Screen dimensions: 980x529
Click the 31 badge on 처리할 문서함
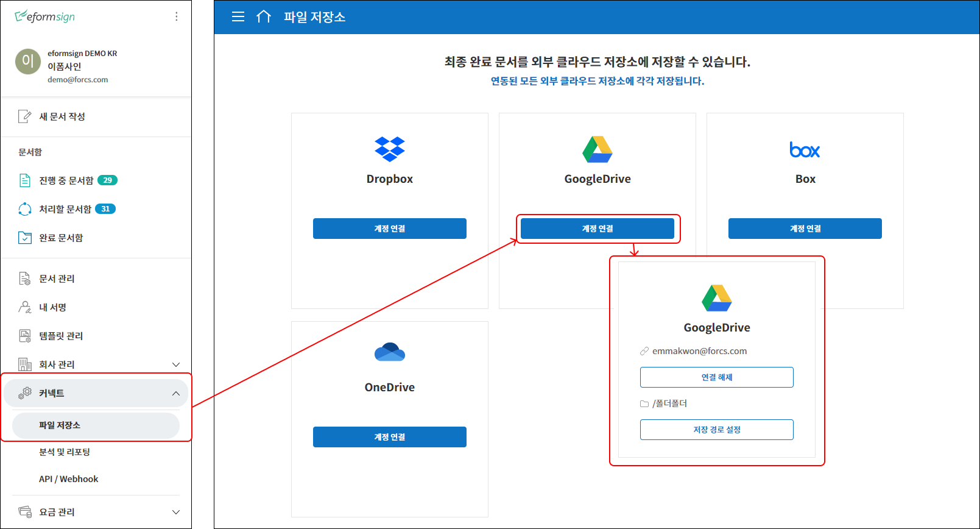tap(105, 209)
